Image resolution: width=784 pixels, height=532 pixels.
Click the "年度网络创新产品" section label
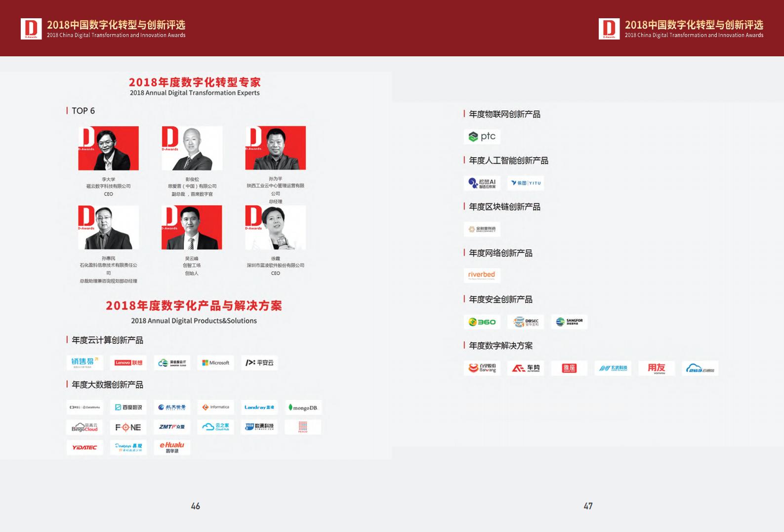500,253
